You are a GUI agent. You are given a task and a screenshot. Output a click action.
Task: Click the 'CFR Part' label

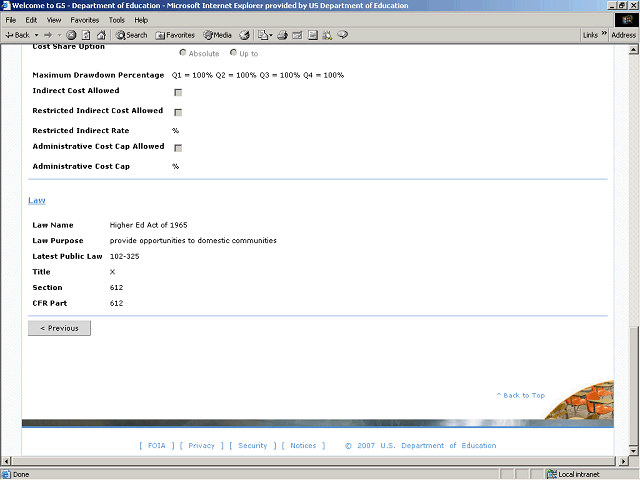click(50, 303)
